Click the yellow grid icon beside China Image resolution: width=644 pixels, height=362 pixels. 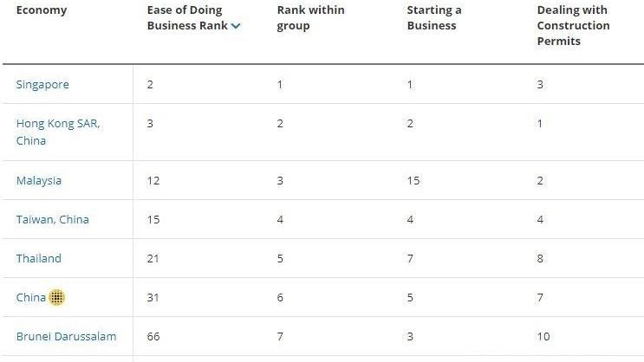point(56,298)
